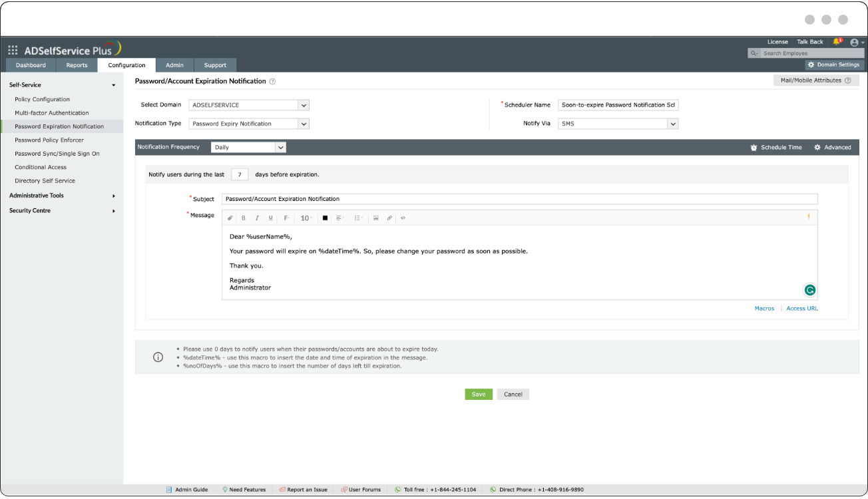Open the notifications bell

tap(837, 41)
